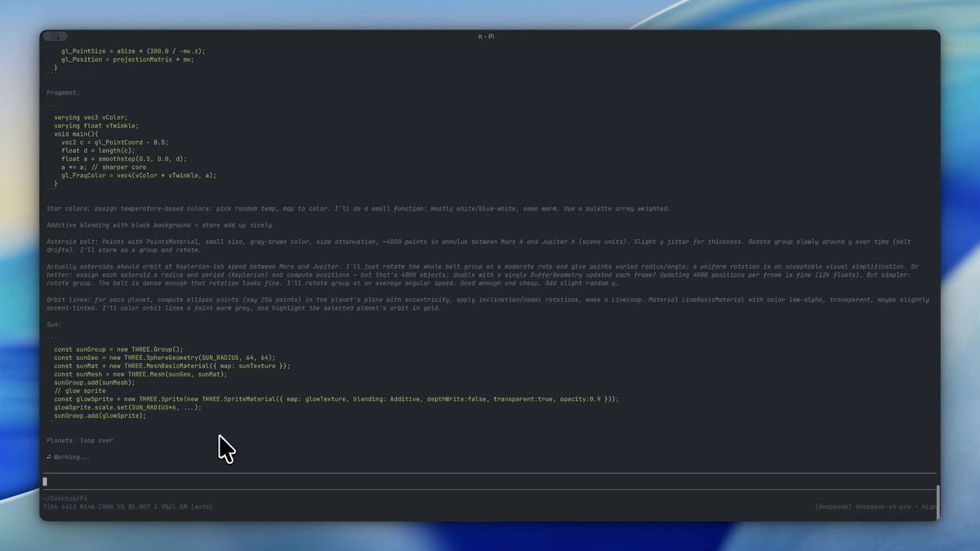This screenshot has height=551, width=980.
Task: Click the "varying vec3 vColor;" code line
Action: 91,118
